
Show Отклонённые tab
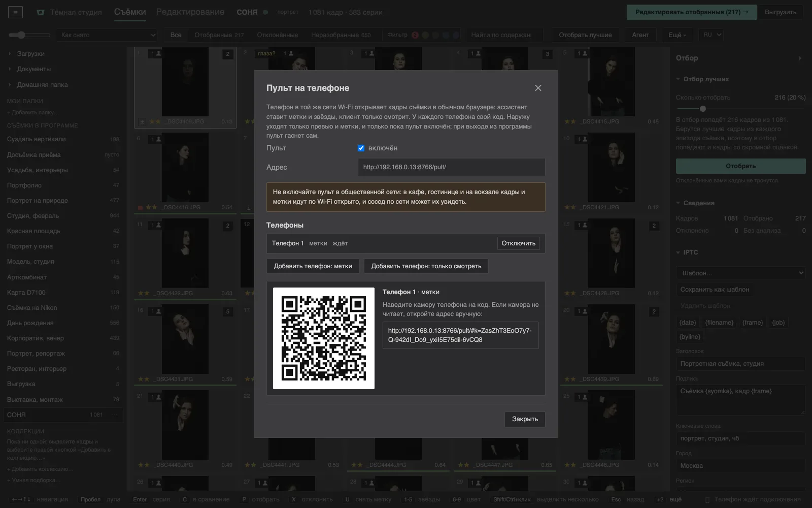point(277,35)
